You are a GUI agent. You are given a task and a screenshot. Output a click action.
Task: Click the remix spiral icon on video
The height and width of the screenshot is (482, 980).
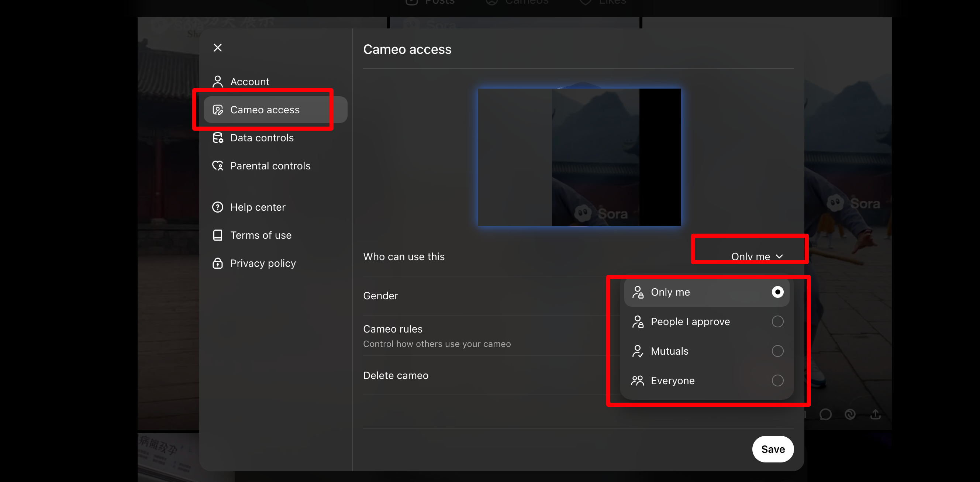pyautogui.click(x=850, y=414)
